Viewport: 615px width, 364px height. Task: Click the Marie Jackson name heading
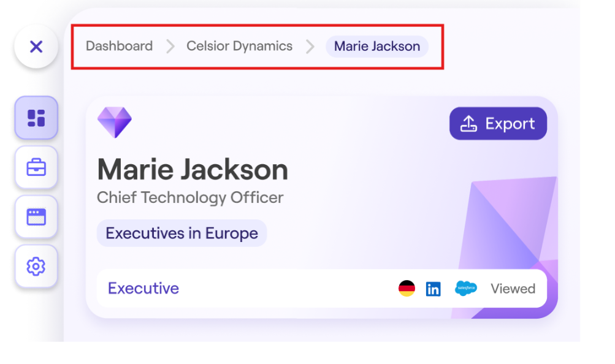click(x=193, y=170)
